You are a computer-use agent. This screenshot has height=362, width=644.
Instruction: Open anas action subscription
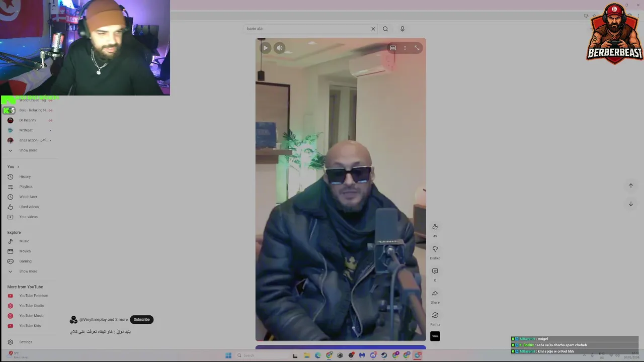point(29,140)
